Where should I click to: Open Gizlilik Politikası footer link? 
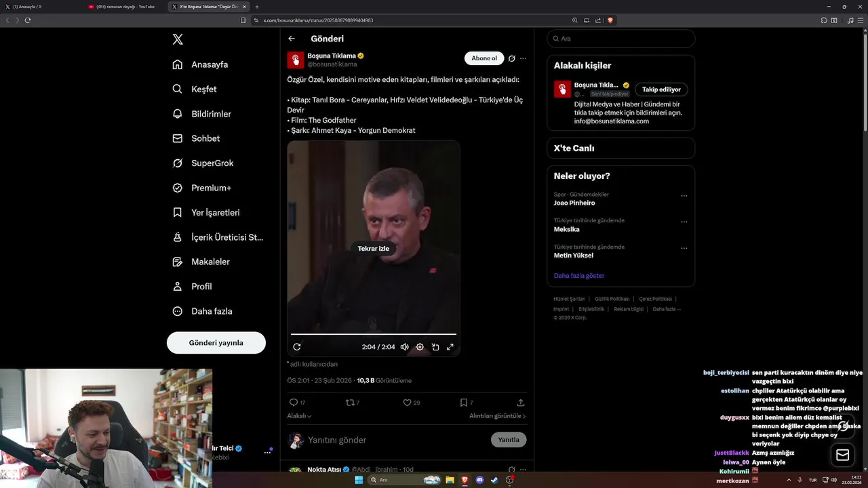point(612,299)
